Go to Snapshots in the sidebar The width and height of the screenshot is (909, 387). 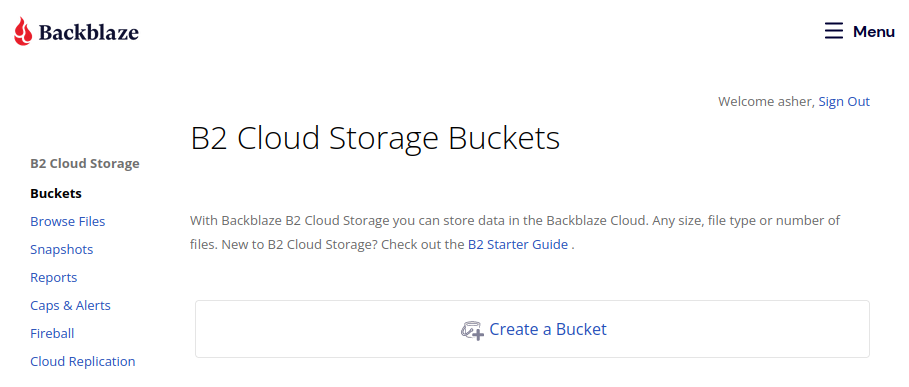(x=61, y=250)
